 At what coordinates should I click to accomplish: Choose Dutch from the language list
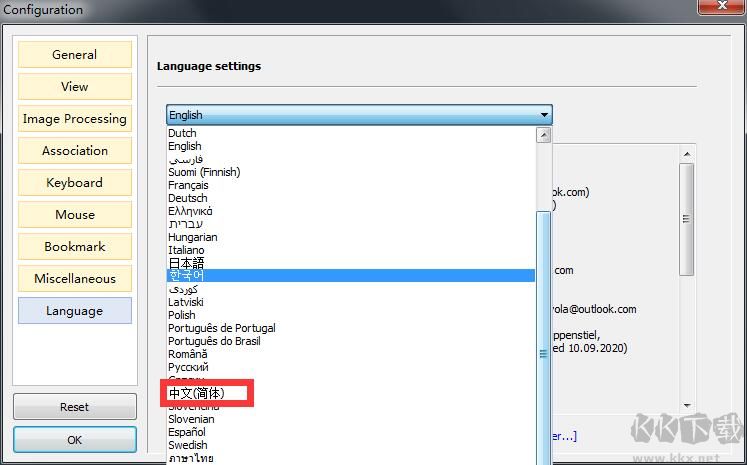click(351, 133)
